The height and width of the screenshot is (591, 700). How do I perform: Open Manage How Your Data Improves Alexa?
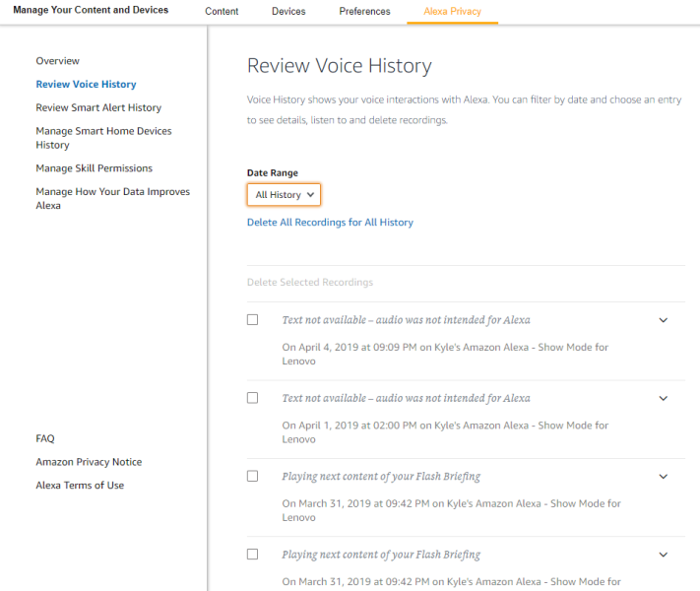pyautogui.click(x=113, y=198)
